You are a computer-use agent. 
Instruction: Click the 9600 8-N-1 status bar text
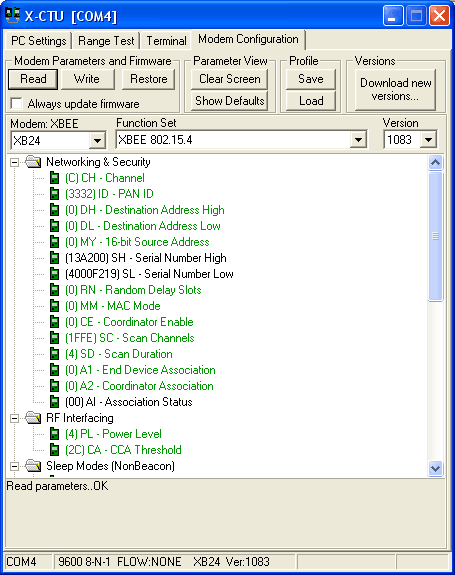(x=84, y=562)
